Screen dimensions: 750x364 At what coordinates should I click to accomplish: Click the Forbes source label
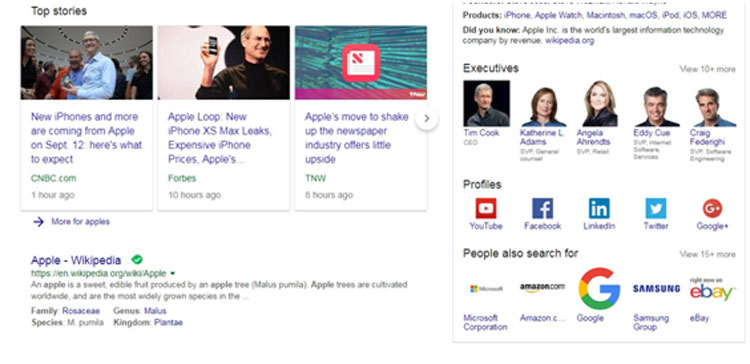pyautogui.click(x=182, y=178)
